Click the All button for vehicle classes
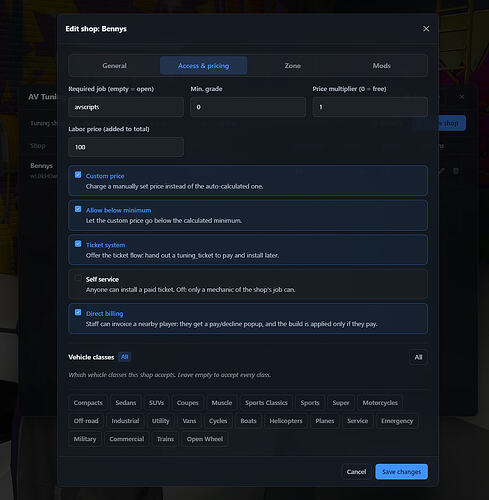 click(418, 357)
